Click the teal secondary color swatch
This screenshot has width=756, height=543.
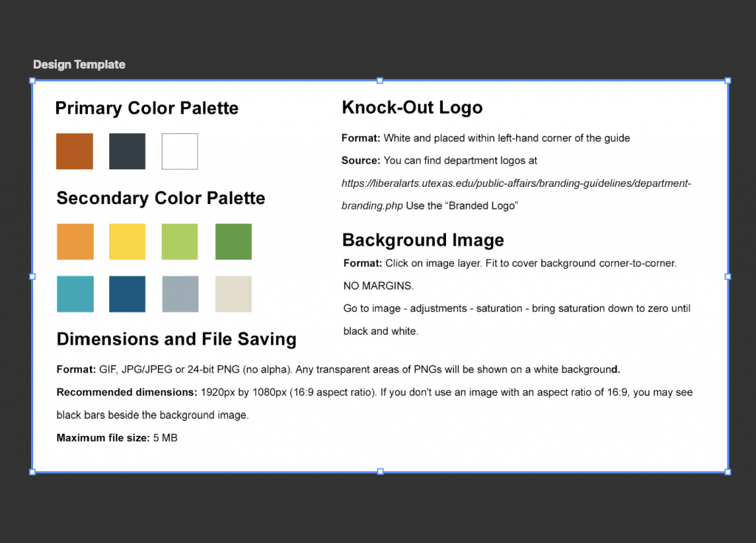point(75,294)
